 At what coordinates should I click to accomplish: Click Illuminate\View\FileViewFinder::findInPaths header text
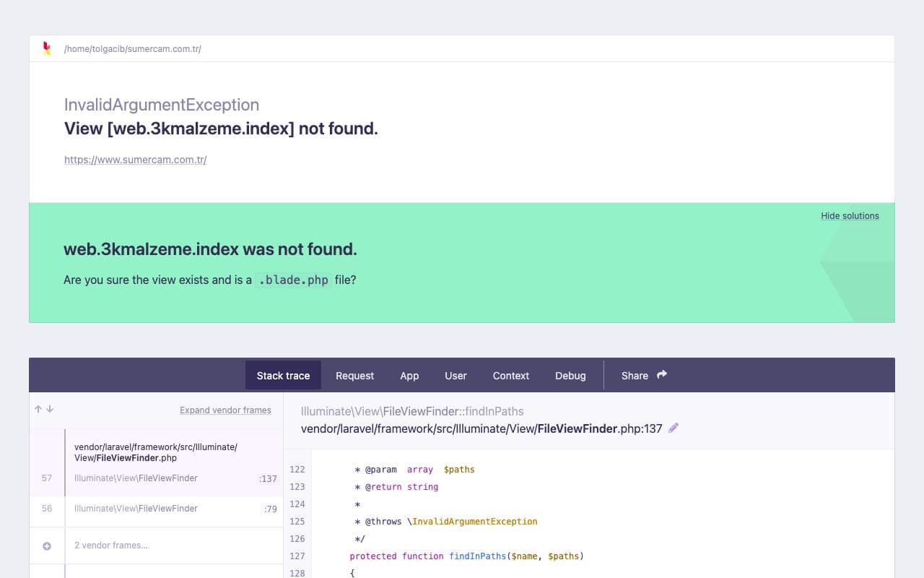[x=412, y=411]
